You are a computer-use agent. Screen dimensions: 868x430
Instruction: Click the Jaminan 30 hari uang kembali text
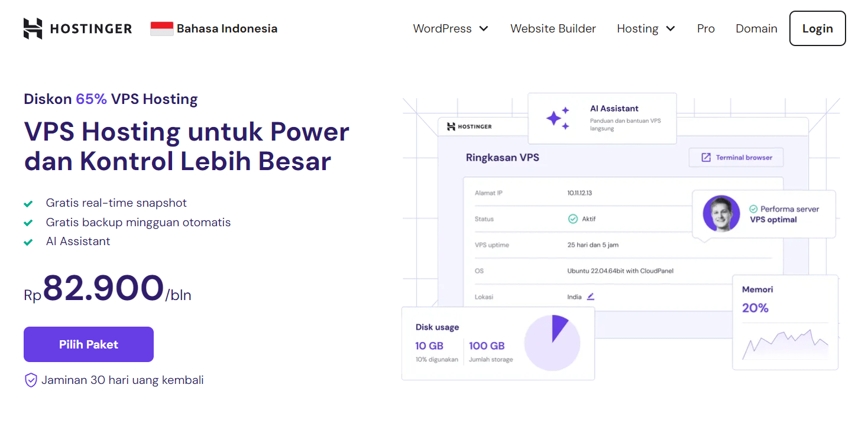[122, 380]
